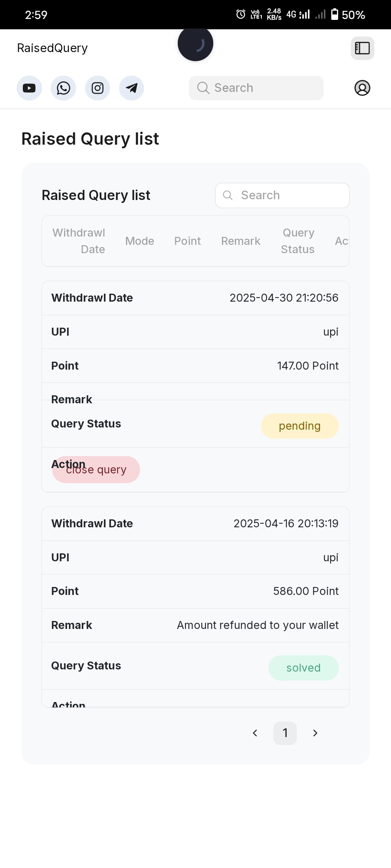
Task: Sort by Withdrawl Date column header
Action: coord(79,241)
